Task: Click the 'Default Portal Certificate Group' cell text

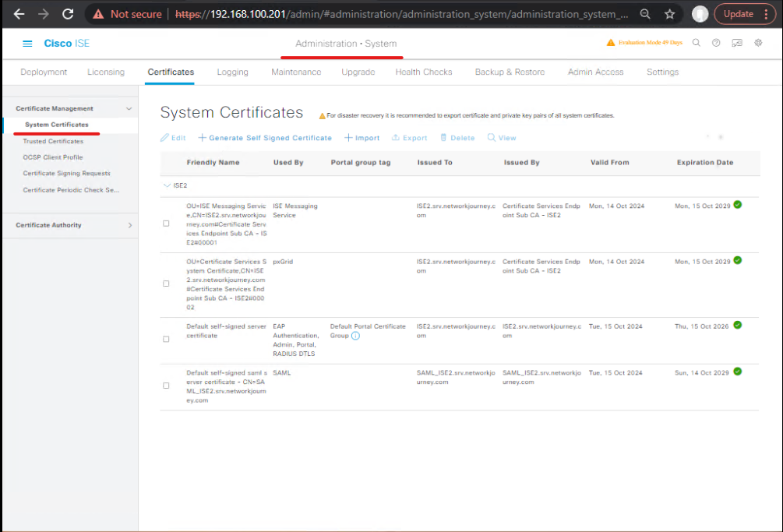Action: pos(368,331)
